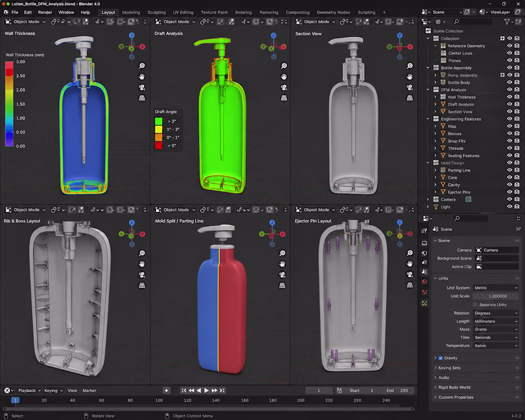Hide Wall Thickness collection via eye icon
Image resolution: width=525 pixels, height=420 pixels.
coord(510,97)
